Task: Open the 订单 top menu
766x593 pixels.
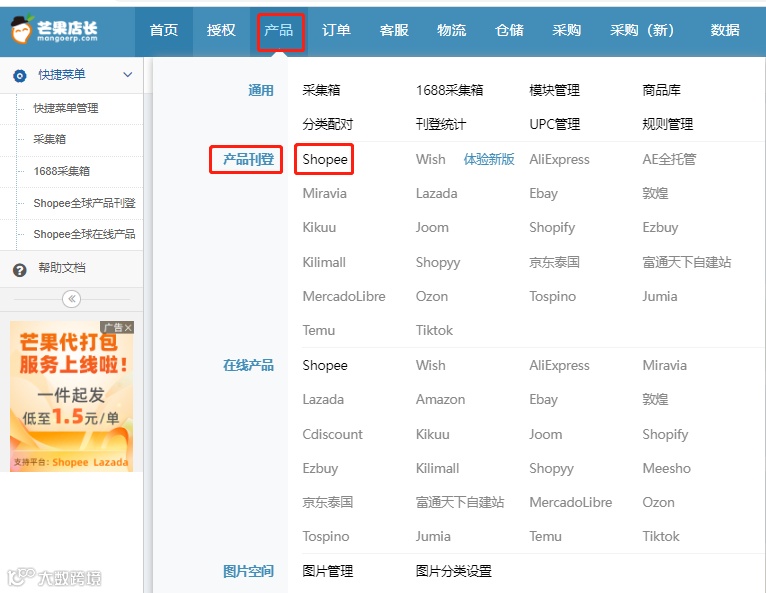Action: [x=336, y=30]
